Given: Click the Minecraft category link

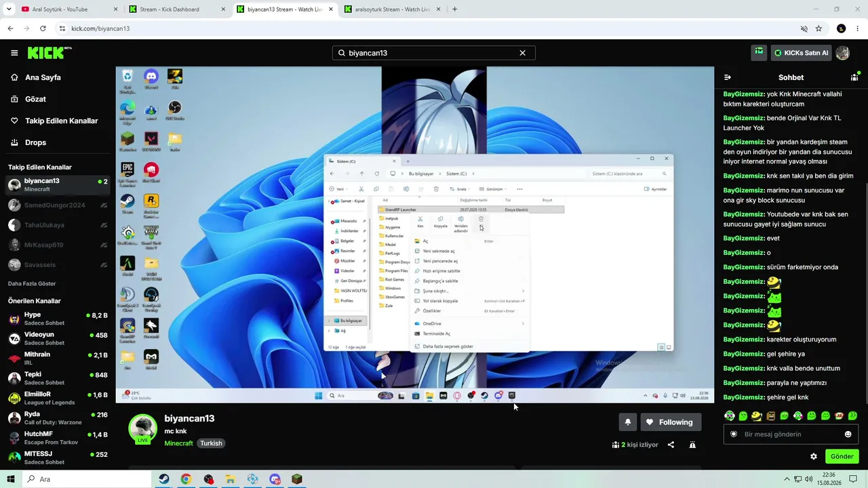Looking at the screenshot, I should 178,443.
